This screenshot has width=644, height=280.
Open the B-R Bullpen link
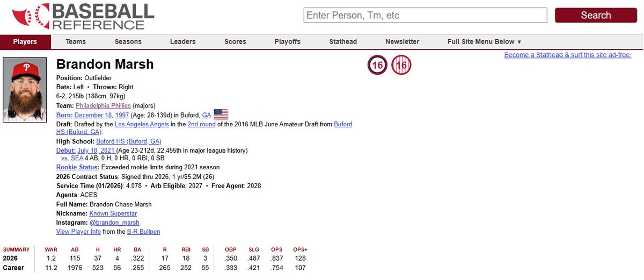[x=143, y=232]
